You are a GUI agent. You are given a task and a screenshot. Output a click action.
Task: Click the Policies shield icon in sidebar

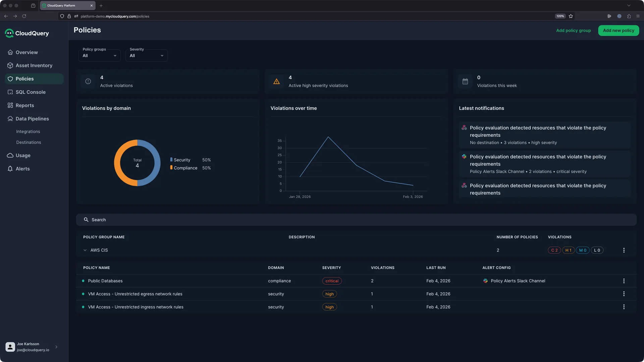(x=10, y=79)
